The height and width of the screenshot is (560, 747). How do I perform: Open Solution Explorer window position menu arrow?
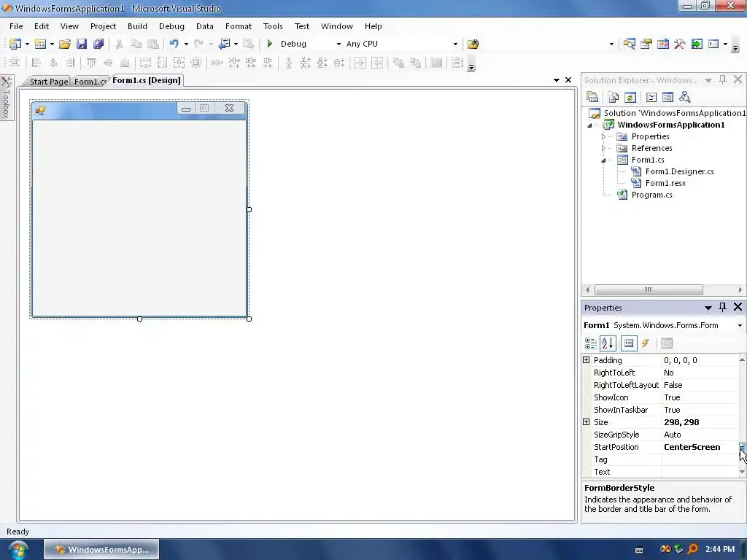pyautogui.click(x=708, y=80)
